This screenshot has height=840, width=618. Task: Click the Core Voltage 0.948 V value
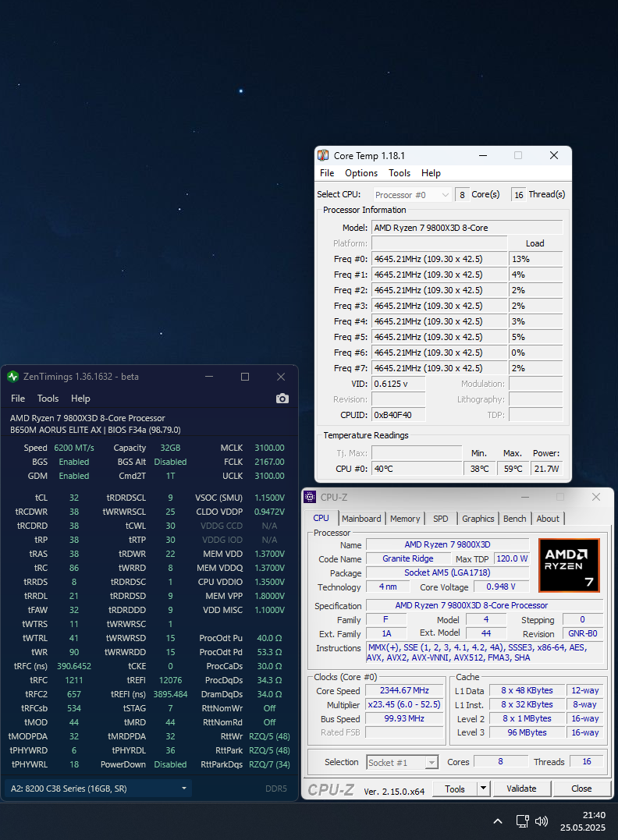(x=501, y=587)
